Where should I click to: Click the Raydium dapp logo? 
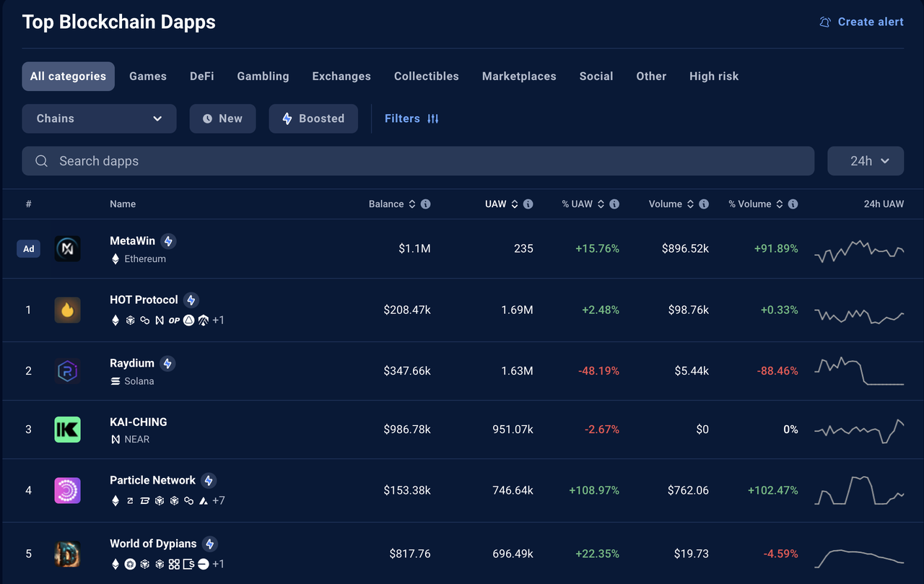point(68,371)
